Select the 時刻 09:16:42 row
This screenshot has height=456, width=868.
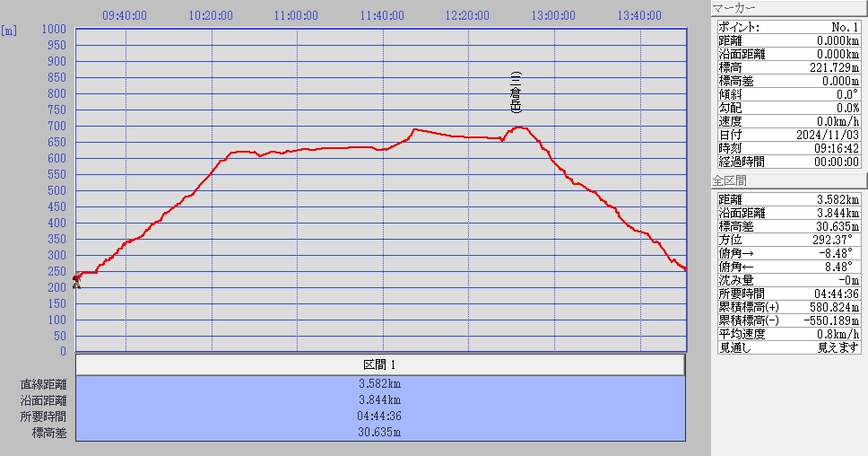click(789, 148)
